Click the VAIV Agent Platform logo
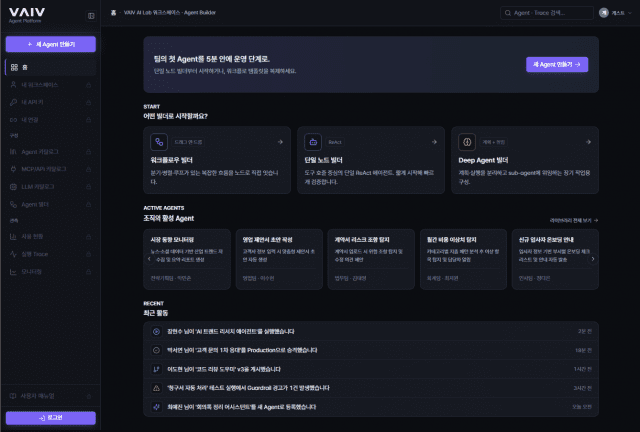The height and width of the screenshot is (432, 640). coord(27,16)
